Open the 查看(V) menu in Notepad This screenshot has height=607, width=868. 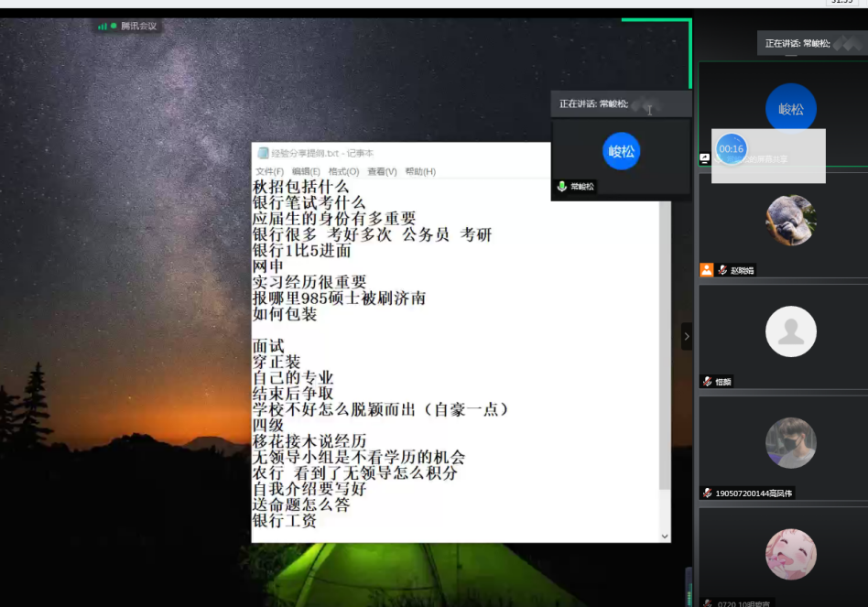click(x=382, y=172)
